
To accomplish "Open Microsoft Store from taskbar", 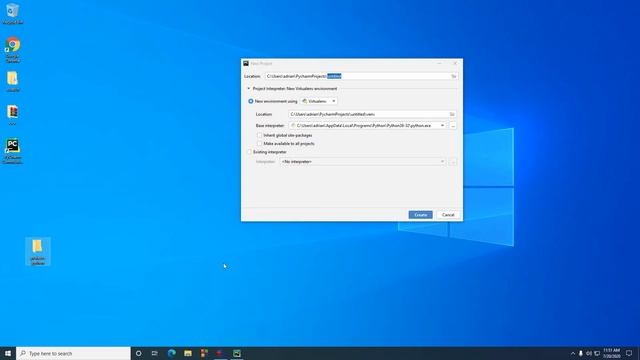I will 204,353.
